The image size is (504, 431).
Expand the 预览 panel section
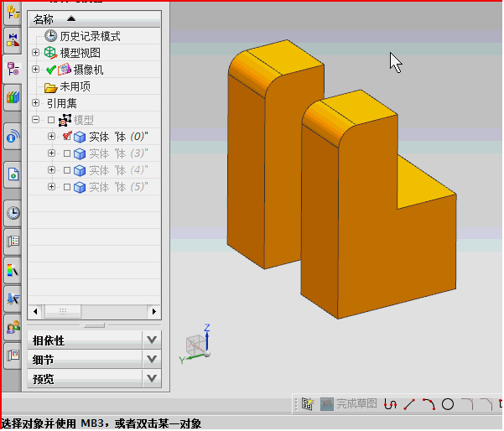151,378
